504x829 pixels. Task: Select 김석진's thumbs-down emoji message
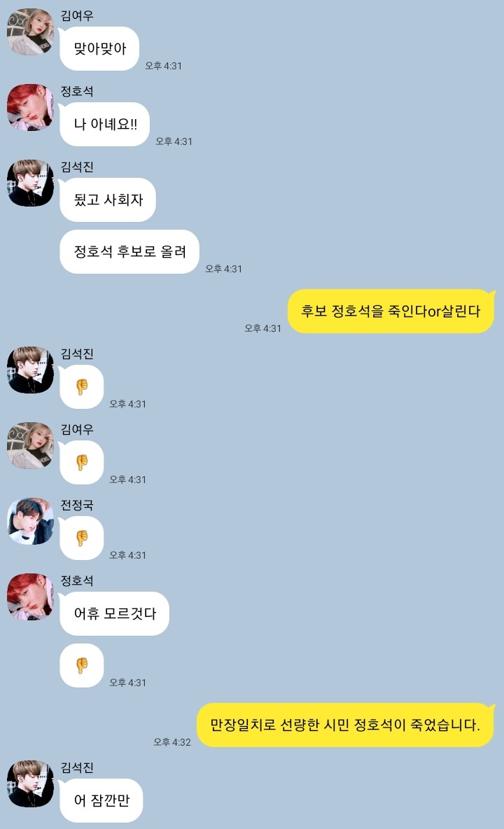pyautogui.click(x=81, y=387)
